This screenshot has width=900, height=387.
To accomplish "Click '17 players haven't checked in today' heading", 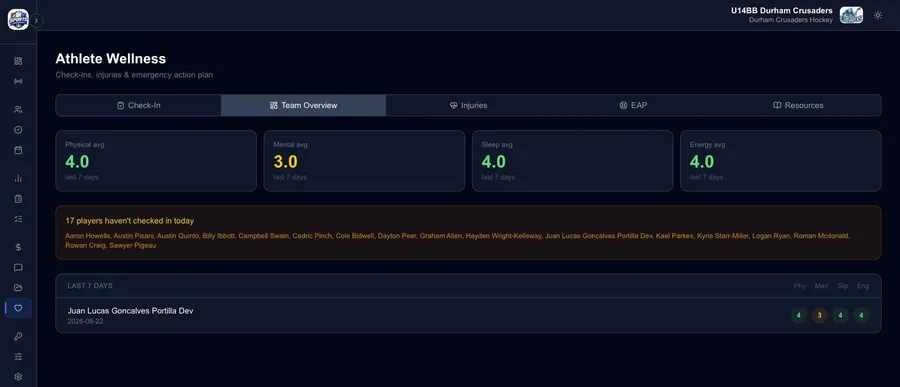I will (x=129, y=220).
